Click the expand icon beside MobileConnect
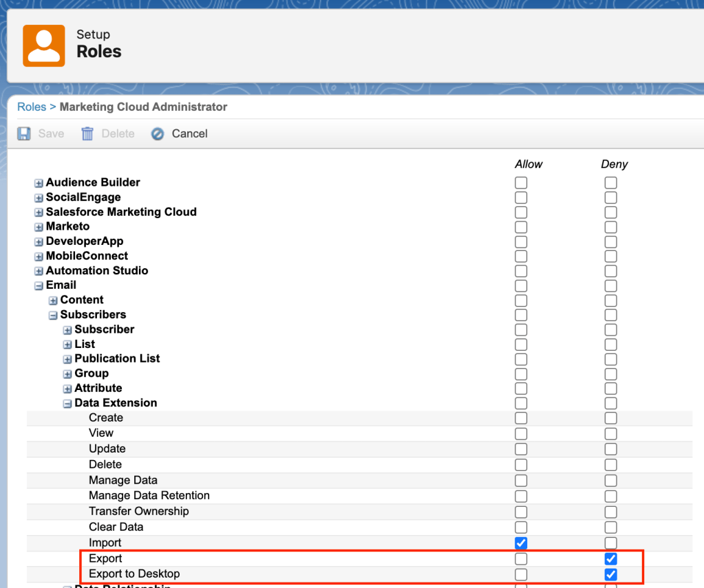This screenshot has width=704, height=588. [x=39, y=256]
